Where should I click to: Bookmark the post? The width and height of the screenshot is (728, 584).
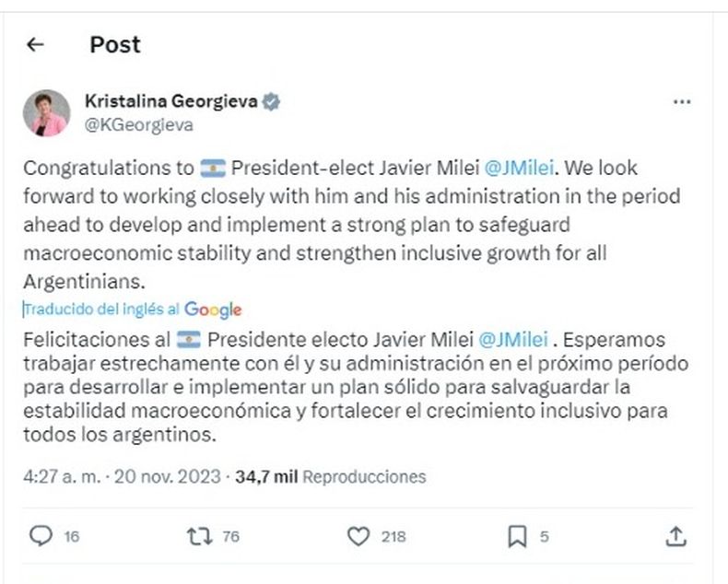point(518,535)
